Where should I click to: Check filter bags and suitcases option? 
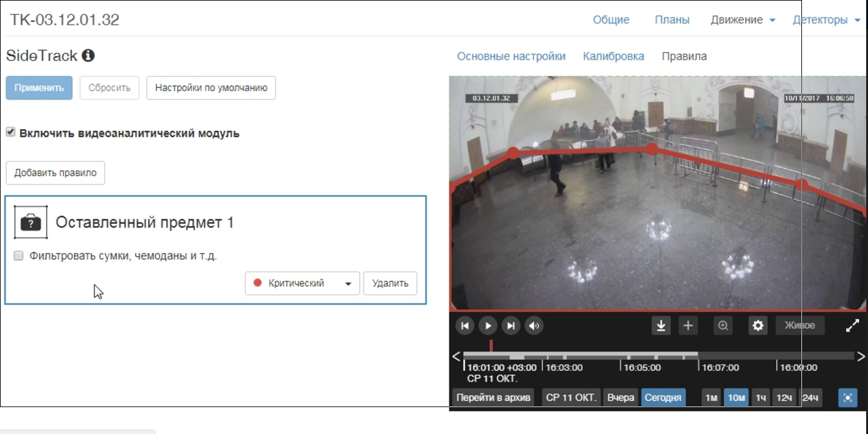(18, 256)
